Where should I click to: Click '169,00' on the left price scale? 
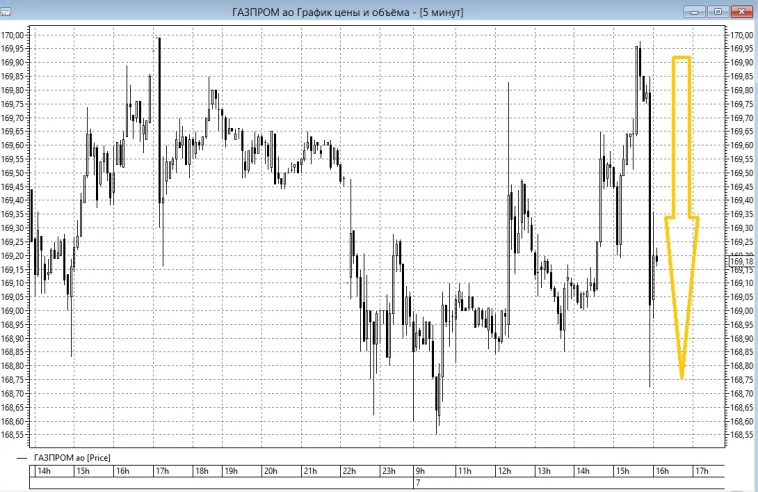click(12, 311)
